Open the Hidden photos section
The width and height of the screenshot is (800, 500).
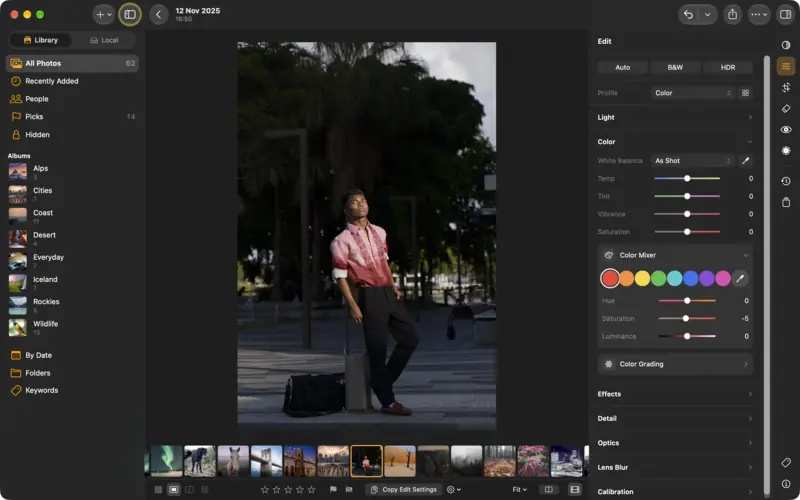pyautogui.click(x=72, y=135)
